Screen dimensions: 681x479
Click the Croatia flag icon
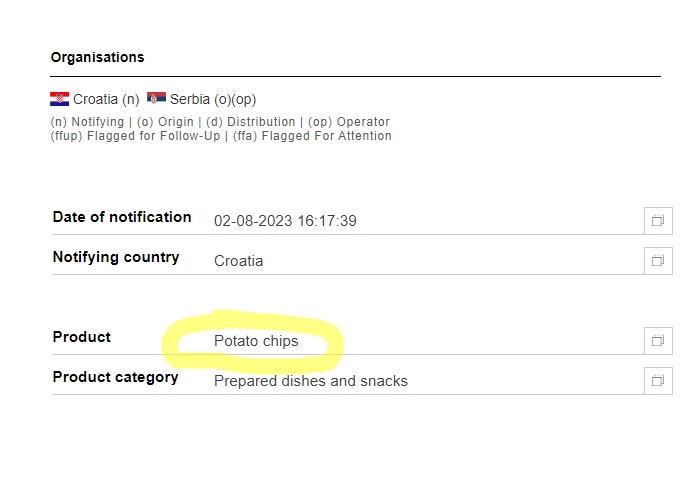click(x=60, y=99)
